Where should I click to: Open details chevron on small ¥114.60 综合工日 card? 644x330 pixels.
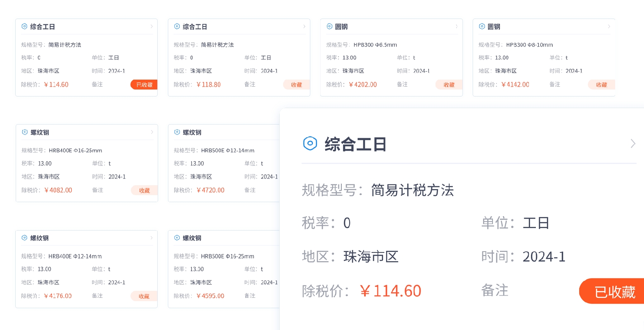[x=152, y=26]
